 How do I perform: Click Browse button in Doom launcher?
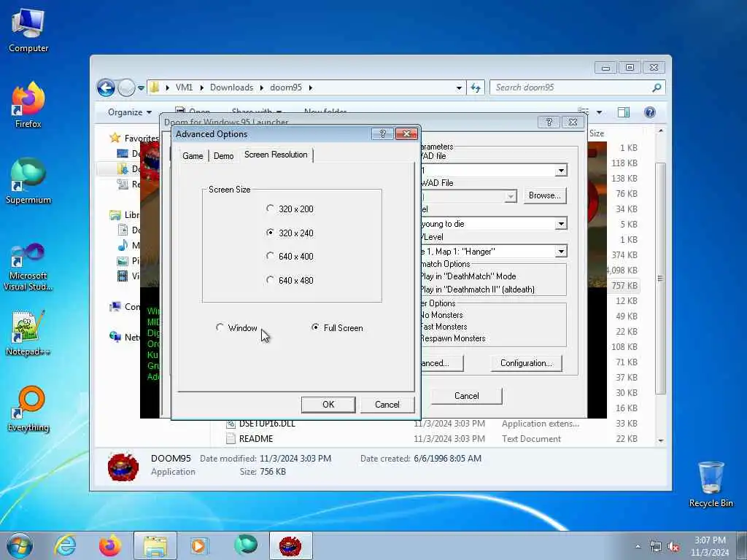[x=544, y=195]
